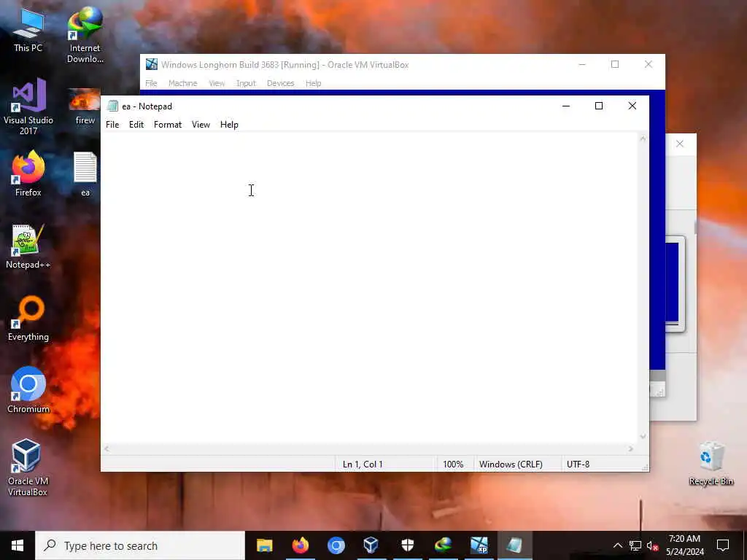Maximize the VirtualBox Longhorn window

[x=615, y=64]
